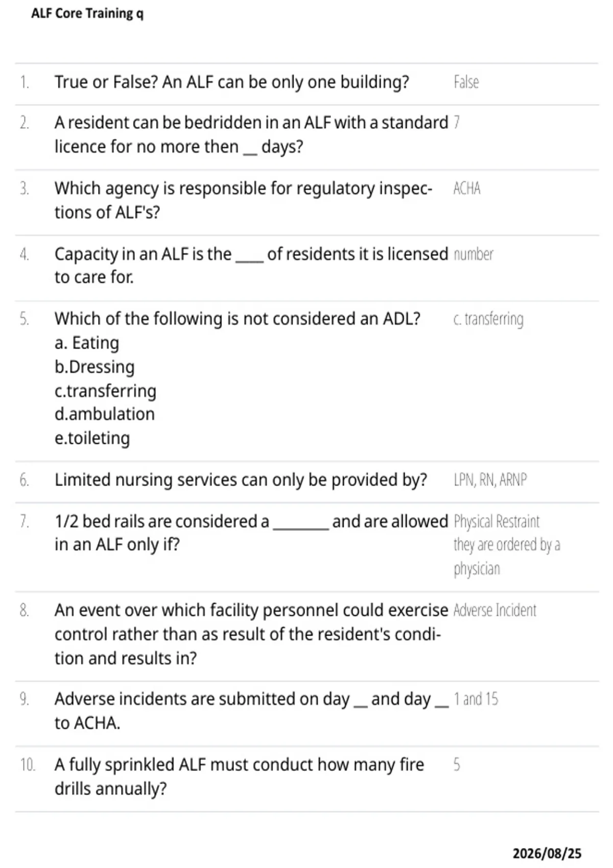Click the date 2026/08/25 at page bottom
Viewport: 613px width, 868px height.
pos(547,853)
